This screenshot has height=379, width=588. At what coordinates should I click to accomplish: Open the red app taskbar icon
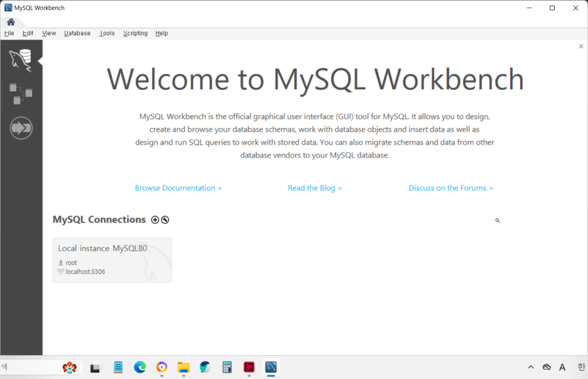point(249,367)
